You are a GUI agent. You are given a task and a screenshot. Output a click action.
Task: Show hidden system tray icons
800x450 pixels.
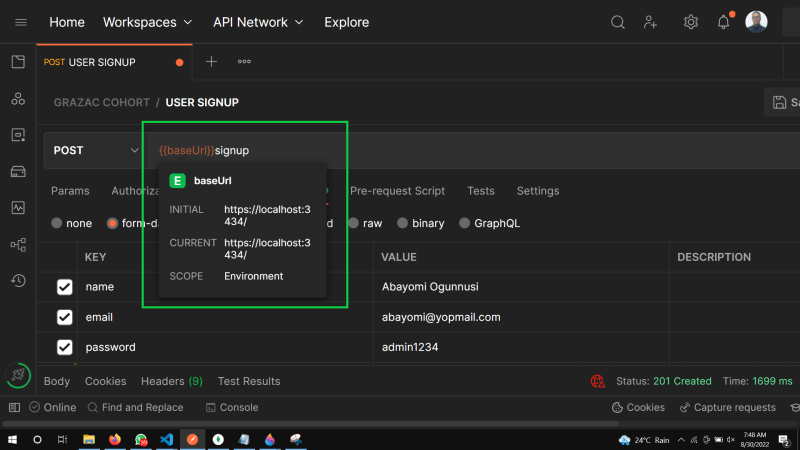tap(681, 440)
